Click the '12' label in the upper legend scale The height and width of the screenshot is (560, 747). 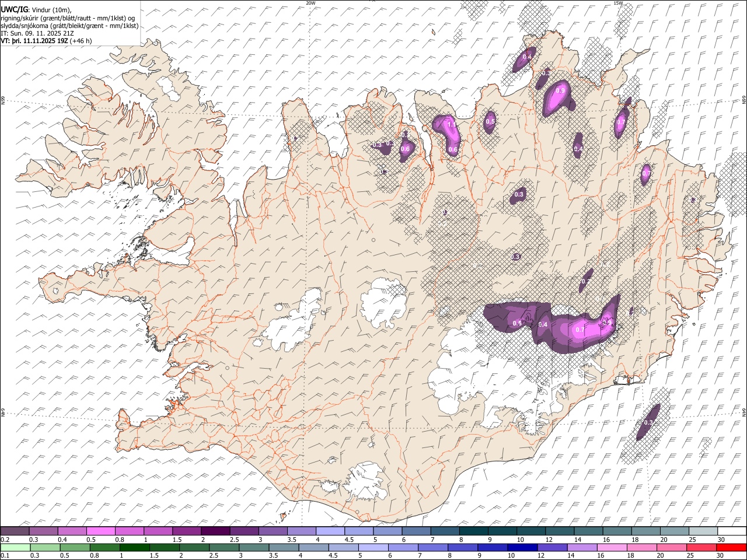[x=549, y=540]
